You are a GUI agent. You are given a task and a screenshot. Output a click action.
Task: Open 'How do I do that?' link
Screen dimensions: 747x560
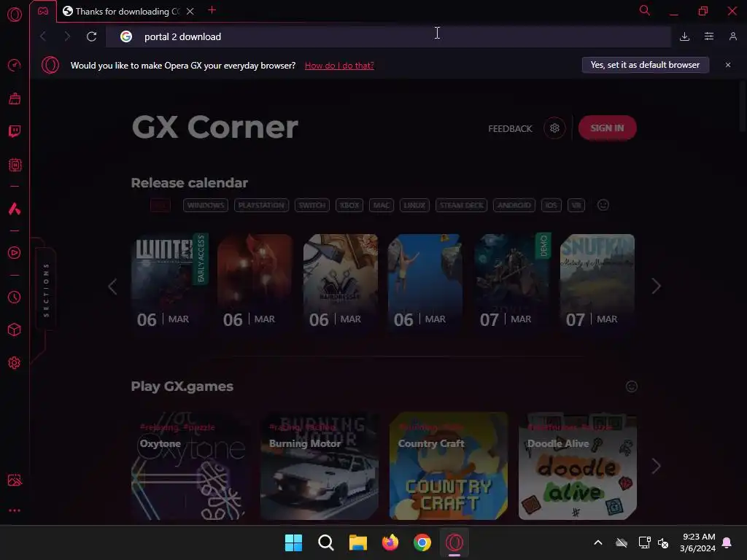coord(339,66)
